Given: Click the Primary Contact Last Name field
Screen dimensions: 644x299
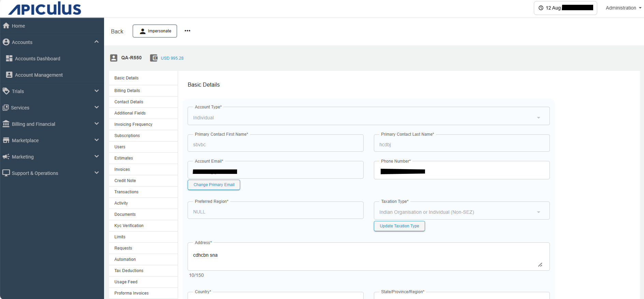Looking at the screenshot, I should (462, 143).
